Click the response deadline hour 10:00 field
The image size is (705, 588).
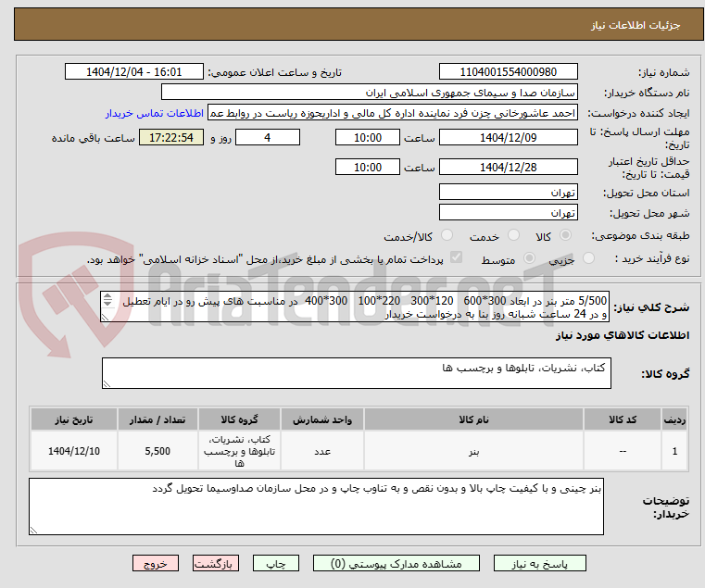tap(368, 138)
